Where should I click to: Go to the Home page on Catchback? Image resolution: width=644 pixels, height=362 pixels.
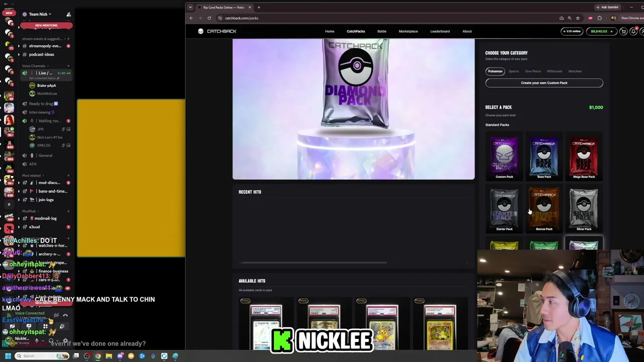pos(330,31)
